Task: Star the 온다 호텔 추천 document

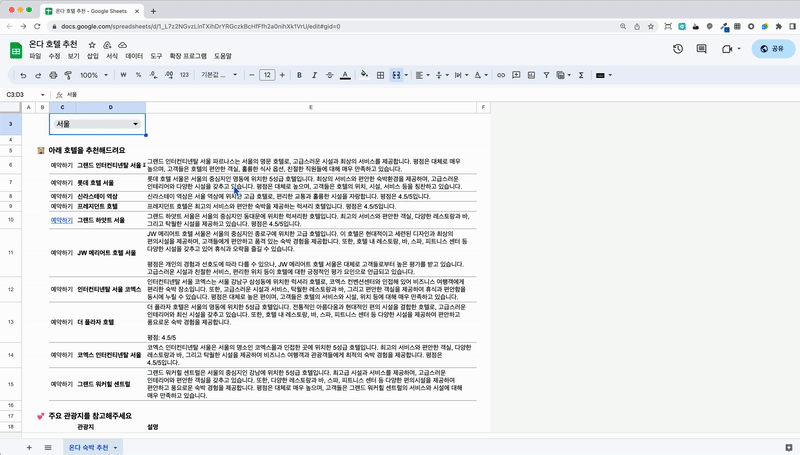Action: 92,45
